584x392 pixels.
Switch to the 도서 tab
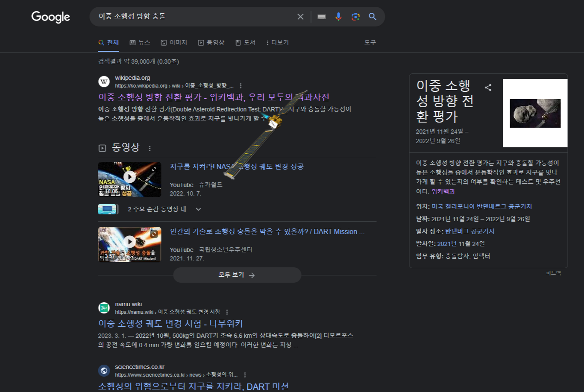click(x=245, y=43)
